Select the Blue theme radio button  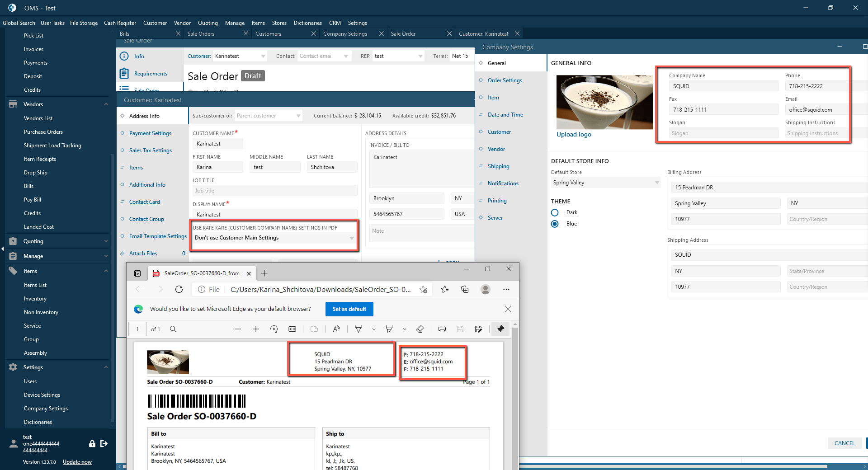click(x=555, y=224)
